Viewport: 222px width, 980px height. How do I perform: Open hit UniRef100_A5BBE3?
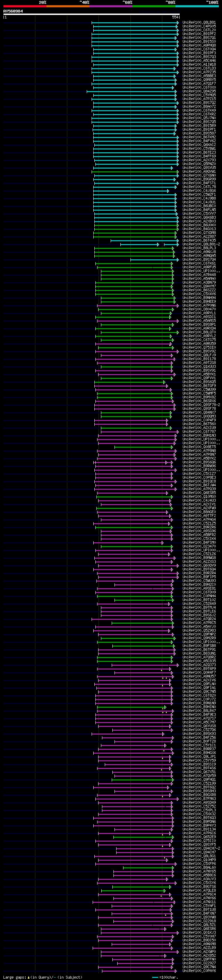point(199,76)
